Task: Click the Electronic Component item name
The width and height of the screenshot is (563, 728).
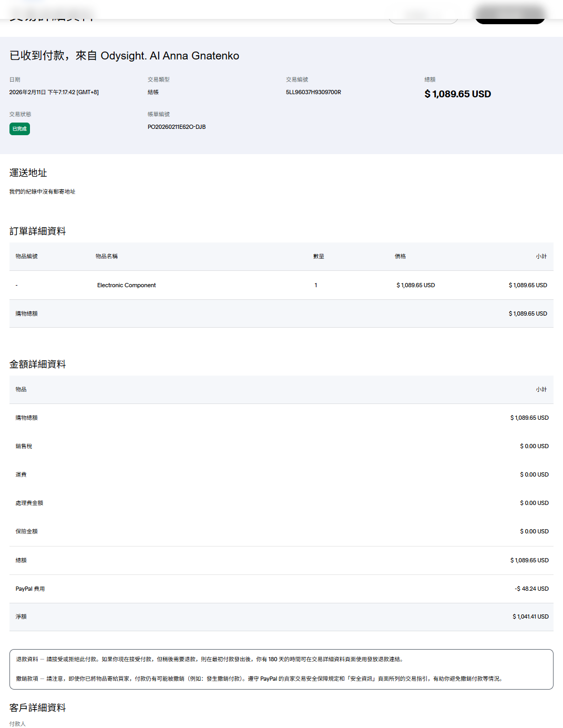Action: point(126,285)
